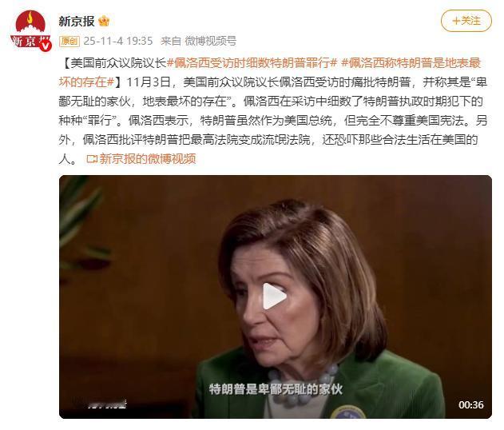504x430 pixels.
Task: Click the 00:36 video duration label
Action: coord(471,404)
